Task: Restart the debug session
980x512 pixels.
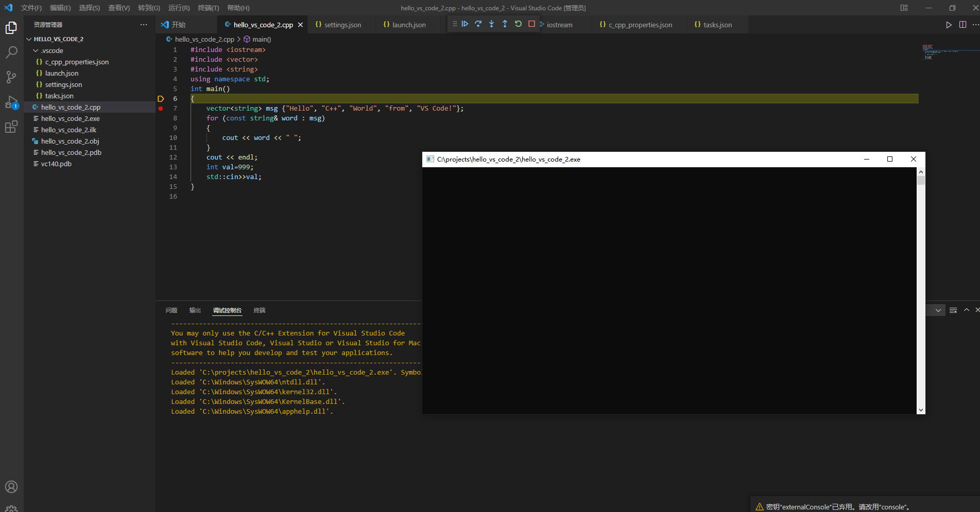Action: (519, 24)
